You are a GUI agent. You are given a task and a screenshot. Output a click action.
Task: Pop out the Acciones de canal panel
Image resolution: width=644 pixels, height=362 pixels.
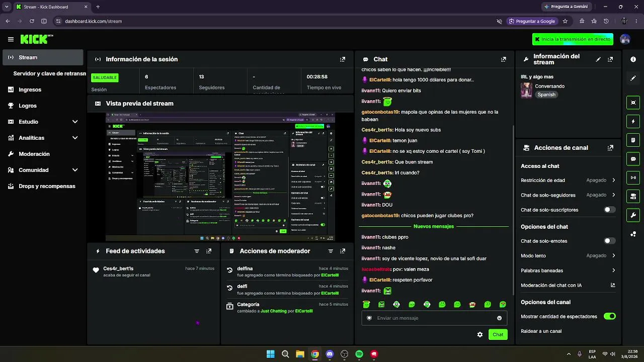point(610,148)
